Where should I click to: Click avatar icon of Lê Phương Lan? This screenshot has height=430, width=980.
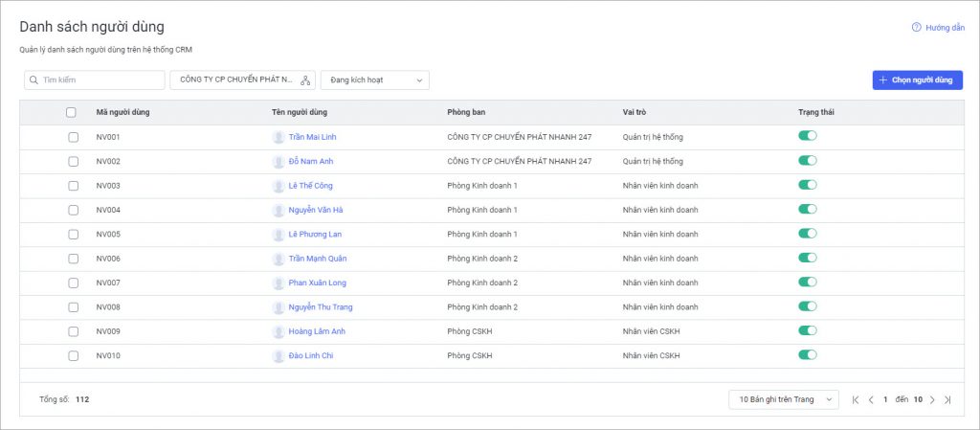[x=278, y=235]
